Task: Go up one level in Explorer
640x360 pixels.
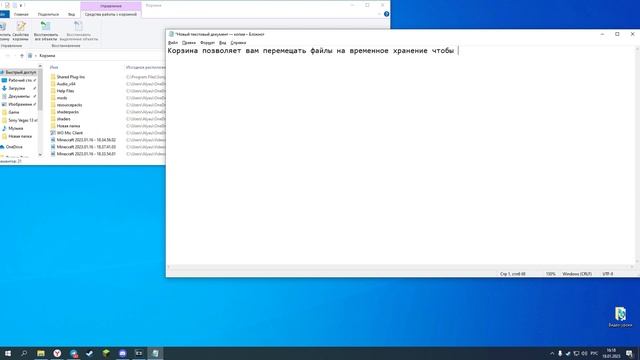Action: (x=22, y=56)
